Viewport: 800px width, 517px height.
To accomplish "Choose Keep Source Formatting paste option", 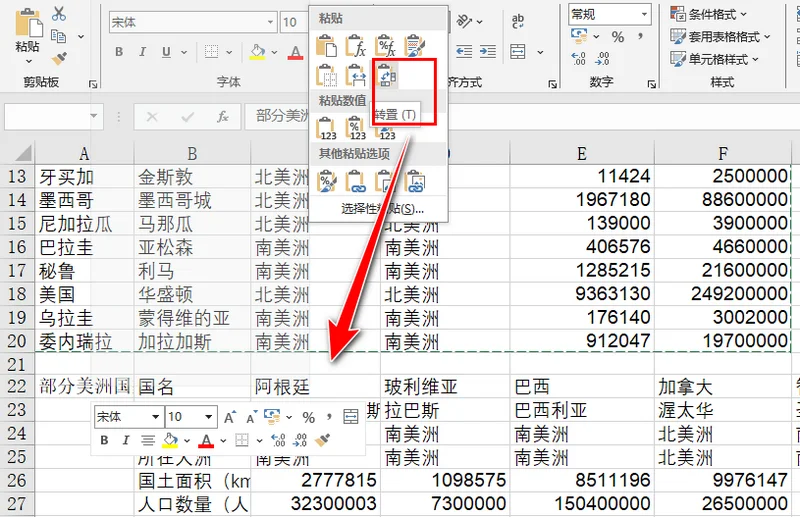I will 415,46.
